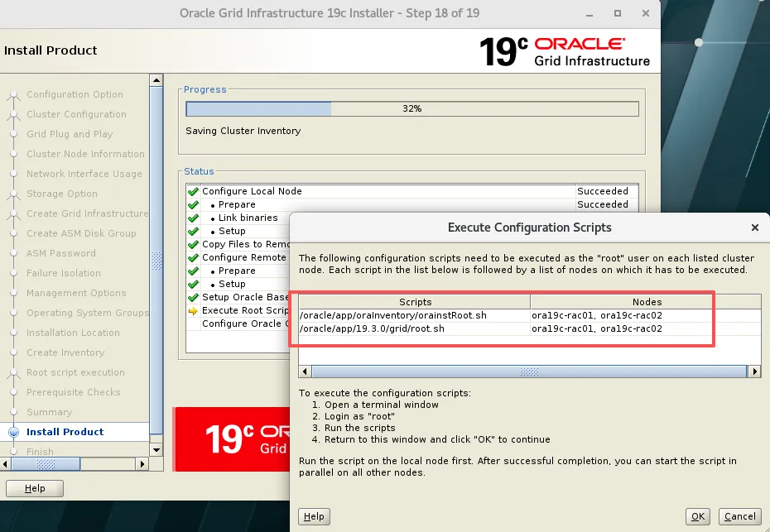Open Help in the main installer window
Image resolution: width=770 pixels, height=532 pixels.
coord(35,488)
